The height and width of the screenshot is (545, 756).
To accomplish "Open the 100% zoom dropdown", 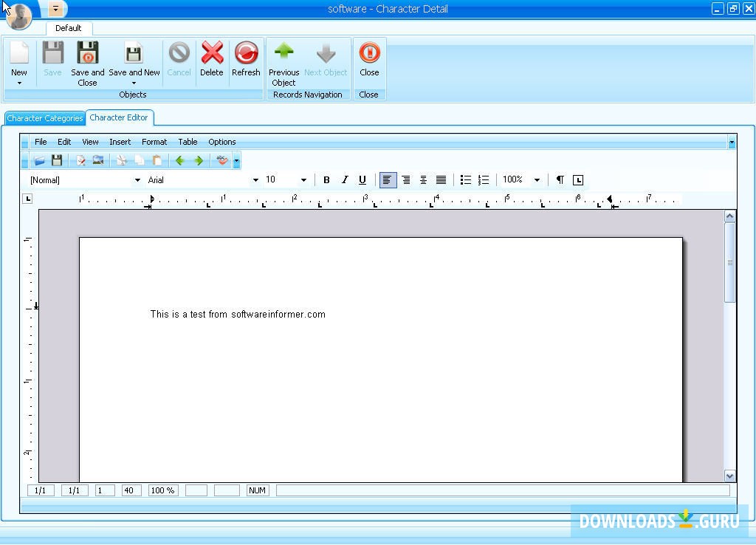I will click(x=537, y=180).
